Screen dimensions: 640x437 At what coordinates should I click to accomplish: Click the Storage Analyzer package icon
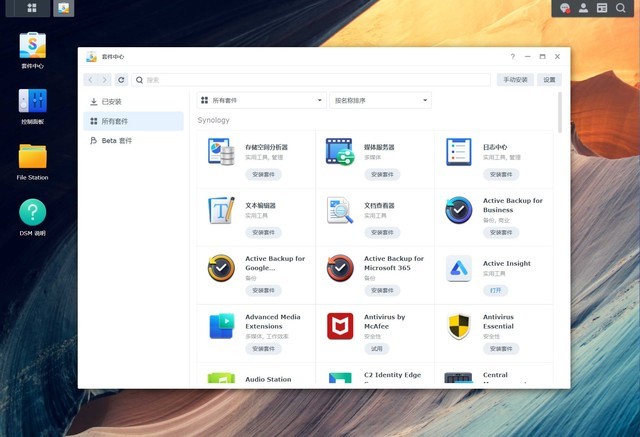221,152
